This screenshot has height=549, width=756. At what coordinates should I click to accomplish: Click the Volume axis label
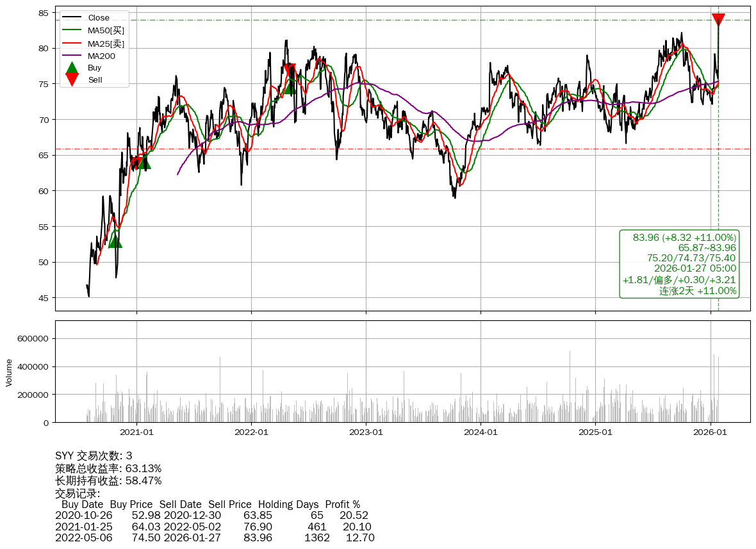tap(9, 372)
